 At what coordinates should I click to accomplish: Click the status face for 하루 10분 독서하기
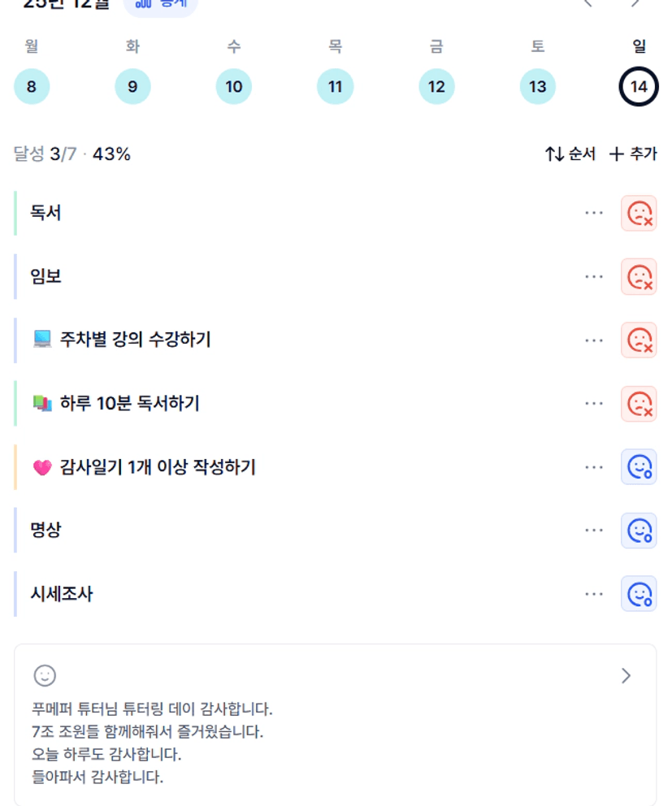(x=639, y=404)
